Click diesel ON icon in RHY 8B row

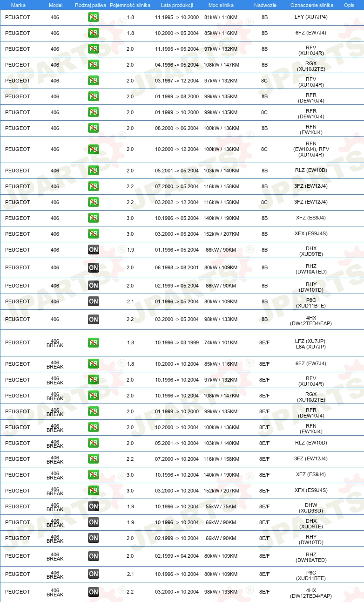tap(93, 286)
